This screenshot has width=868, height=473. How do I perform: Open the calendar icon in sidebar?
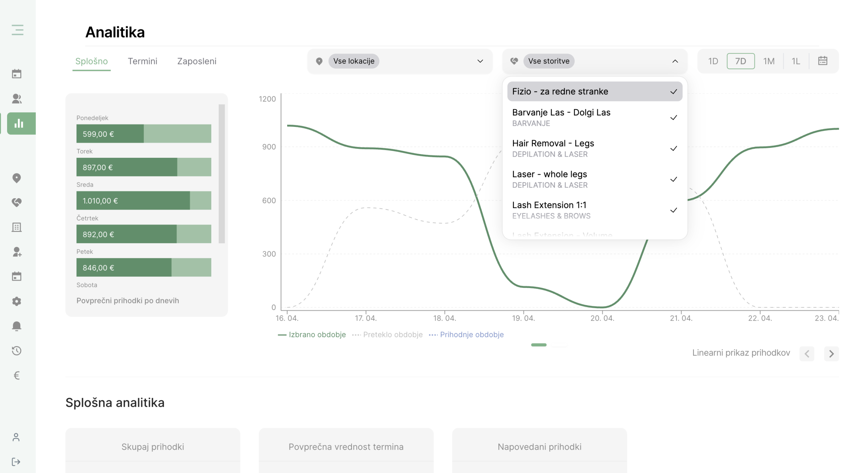click(17, 74)
